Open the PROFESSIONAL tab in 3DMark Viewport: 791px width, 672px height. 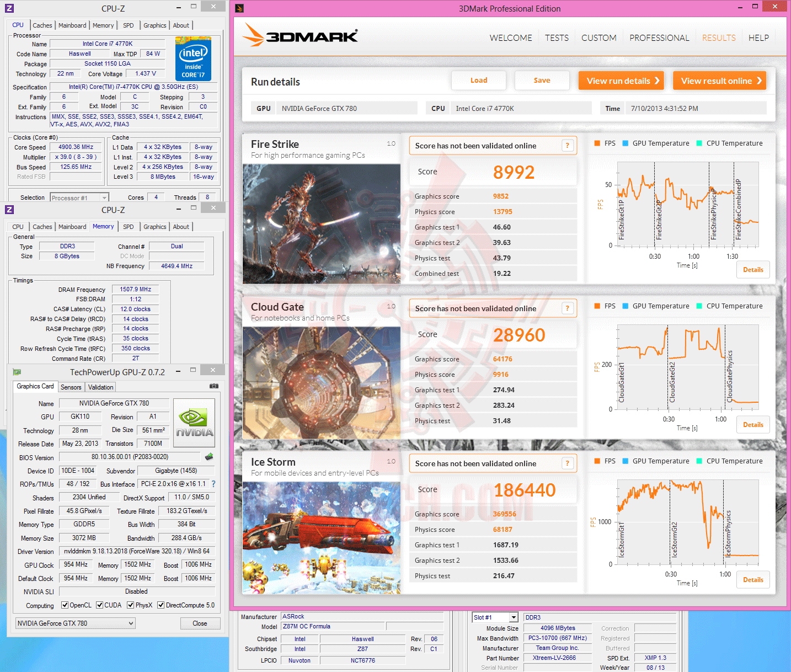(x=660, y=38)
